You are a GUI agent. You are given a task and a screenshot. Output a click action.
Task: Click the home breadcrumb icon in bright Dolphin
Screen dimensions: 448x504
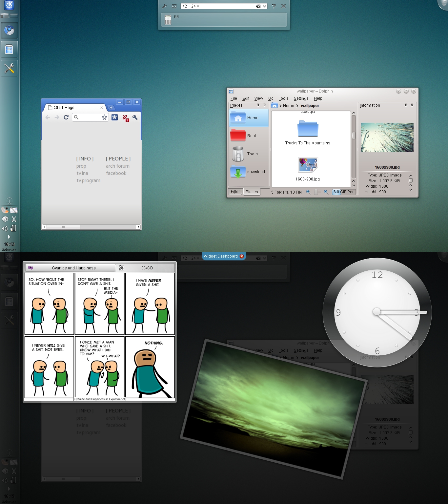(275, 106)
